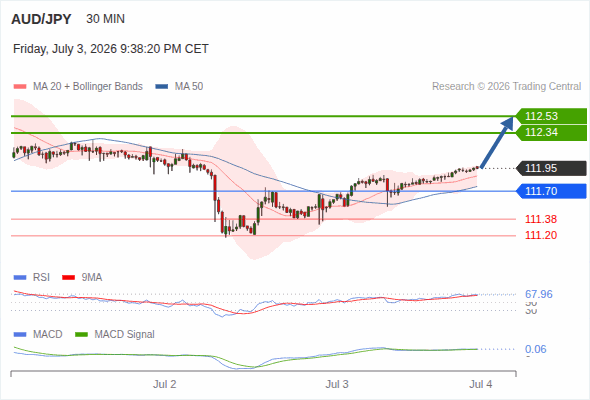
Task: Click the Research © 2026 Trading Central credit
Action: (506, 87)
